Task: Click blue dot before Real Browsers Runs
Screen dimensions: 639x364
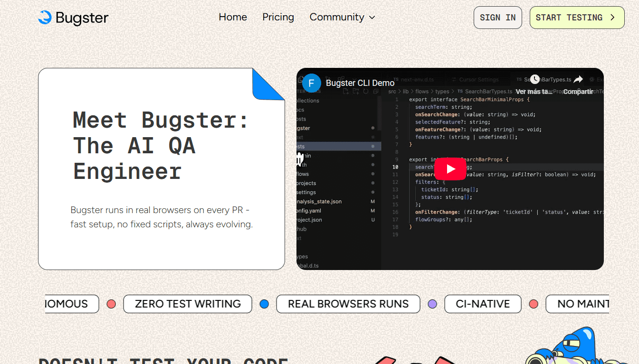Action: tap(264, 304)
